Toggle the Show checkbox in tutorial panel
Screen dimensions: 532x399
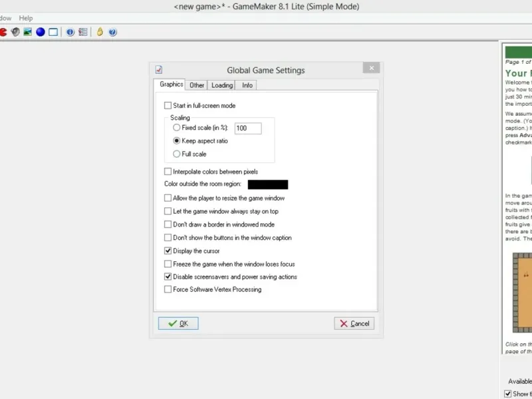pyautogui.click(x=508, y=394)
